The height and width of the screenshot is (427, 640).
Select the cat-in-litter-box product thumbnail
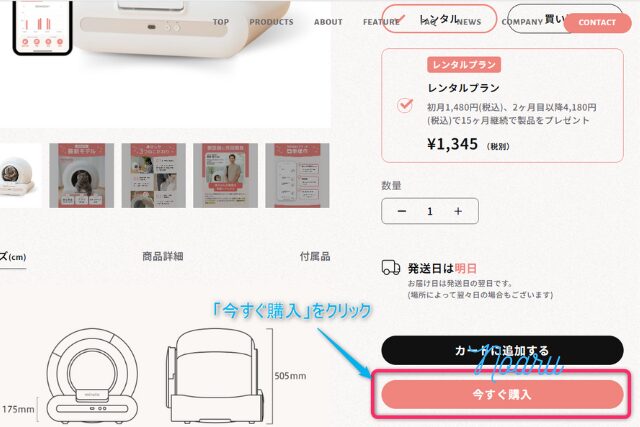(x=82, y=176)
